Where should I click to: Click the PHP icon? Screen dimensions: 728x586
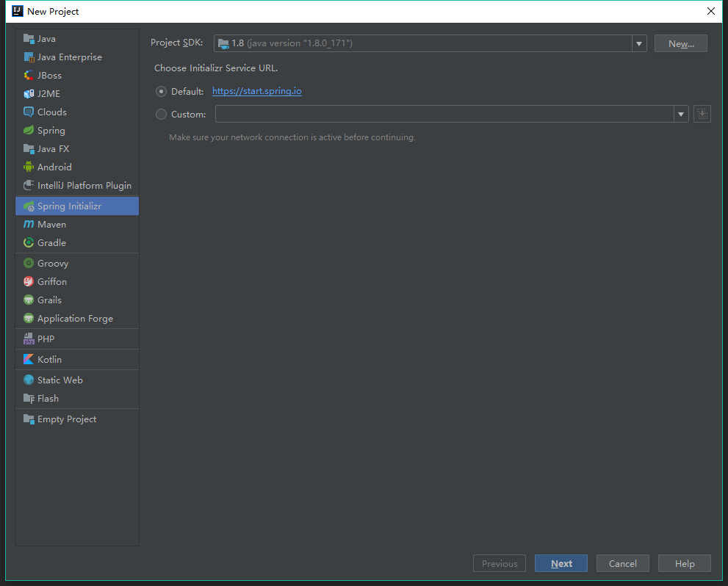(x=29, y=339)
